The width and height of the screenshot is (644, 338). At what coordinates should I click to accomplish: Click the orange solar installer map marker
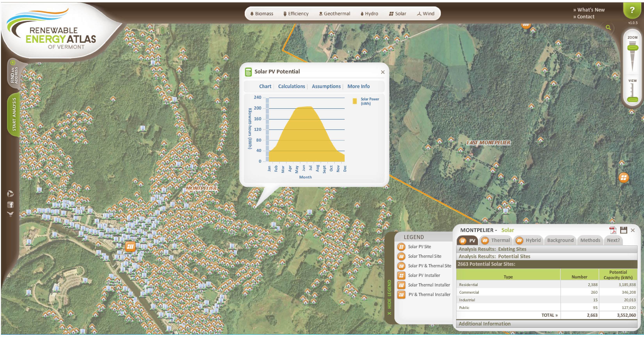pos(130,247)
